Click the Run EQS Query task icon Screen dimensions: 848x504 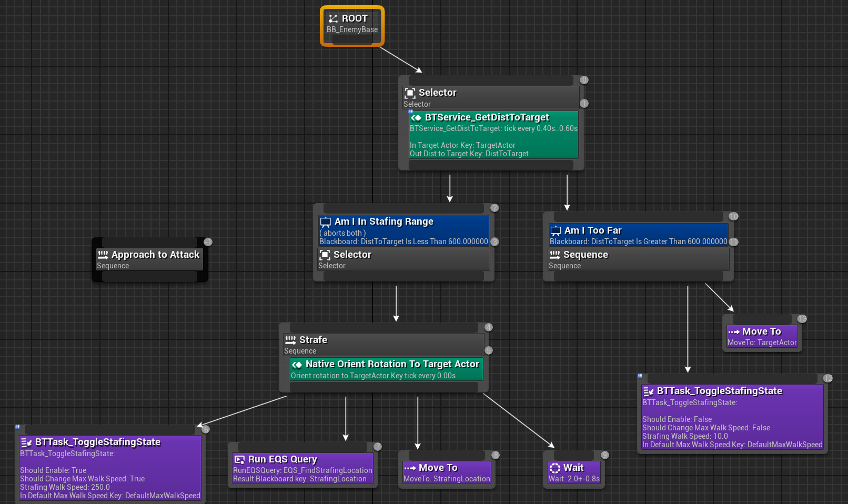[x=240, y=460]
